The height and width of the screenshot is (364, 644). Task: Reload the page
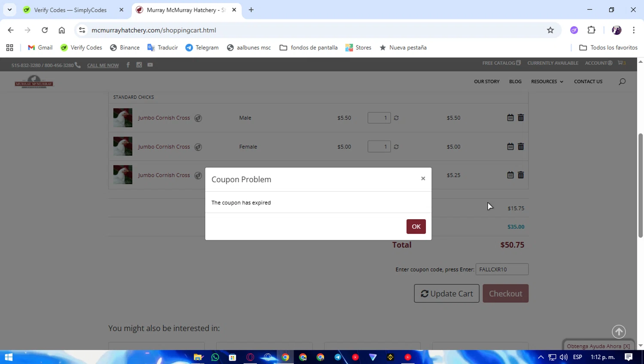tap(45, 30)
